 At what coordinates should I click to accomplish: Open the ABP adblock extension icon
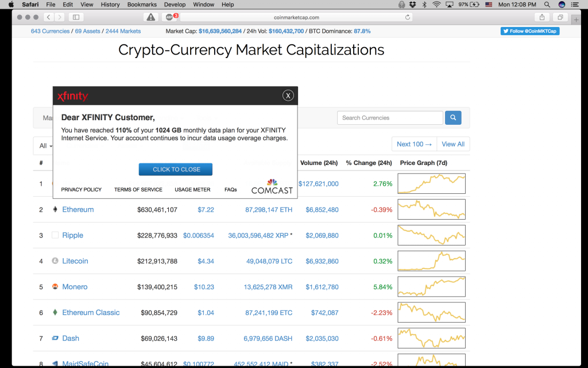(169, 17)
